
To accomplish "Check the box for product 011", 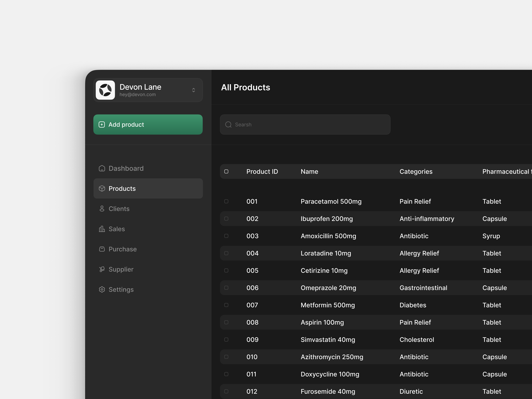I will (x=226, y=374).
